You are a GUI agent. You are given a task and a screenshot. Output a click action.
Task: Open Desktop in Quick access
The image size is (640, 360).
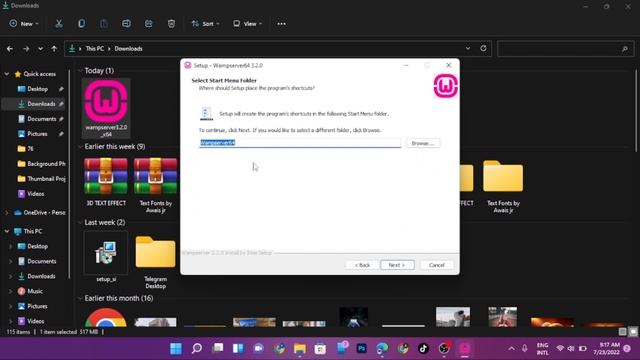click(x=38, y=89)
